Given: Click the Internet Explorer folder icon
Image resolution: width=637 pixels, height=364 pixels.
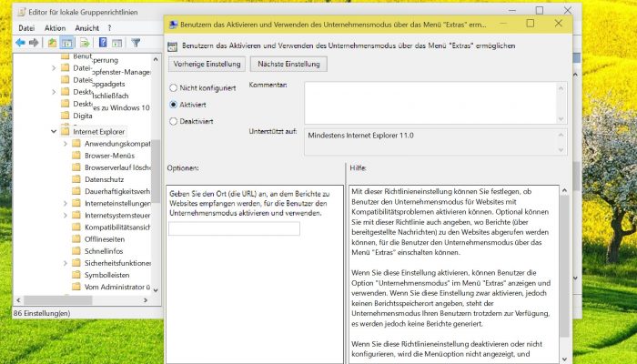Looking at the screenshot, I should click(65, 132).
